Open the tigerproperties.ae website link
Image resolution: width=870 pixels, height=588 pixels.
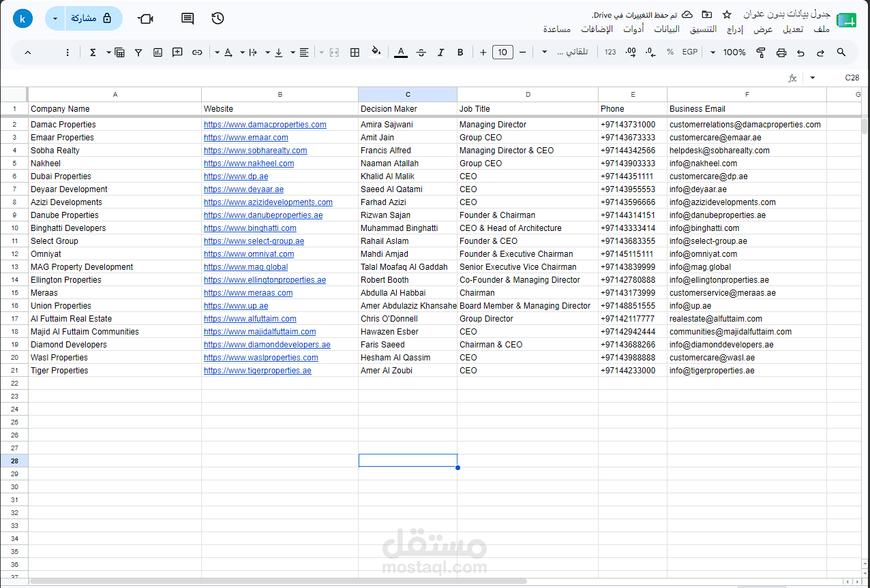tap(258, 371)
